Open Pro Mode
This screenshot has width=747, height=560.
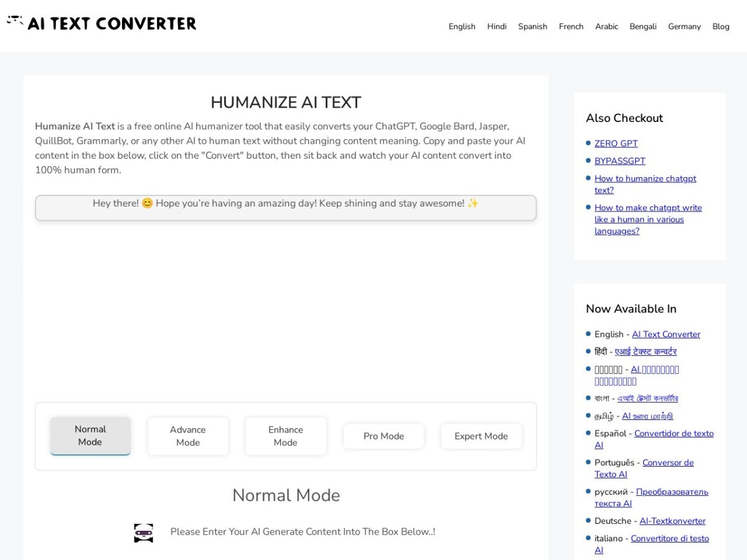pyautogui.click(x=383, y=436)
